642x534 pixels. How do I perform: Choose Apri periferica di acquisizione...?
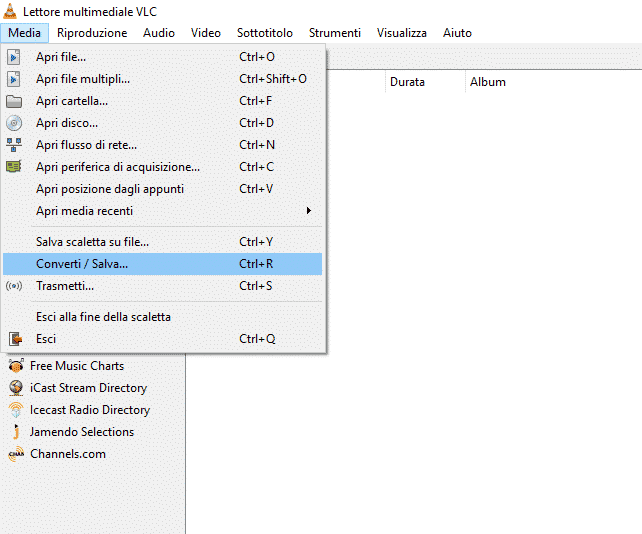pyautogui.click(x=163, y=167)
